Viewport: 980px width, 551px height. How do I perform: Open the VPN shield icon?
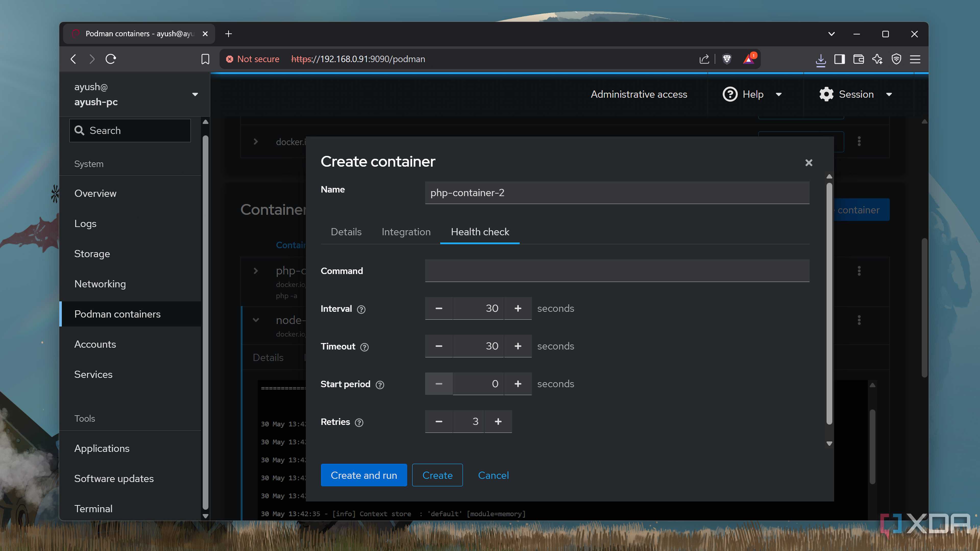[x=896, y=59]
